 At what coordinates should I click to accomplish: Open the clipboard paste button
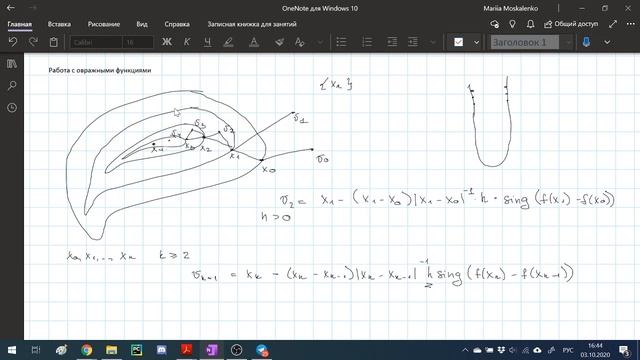53,42
